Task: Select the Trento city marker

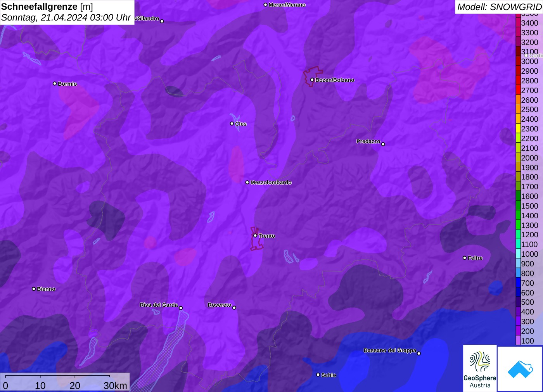Action: coord(255,236)
